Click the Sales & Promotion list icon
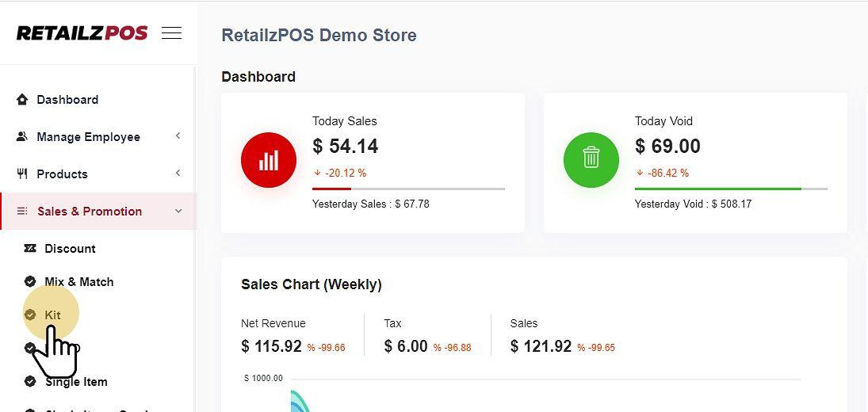Screen dimensions: 868x412 tap(22, 212)
